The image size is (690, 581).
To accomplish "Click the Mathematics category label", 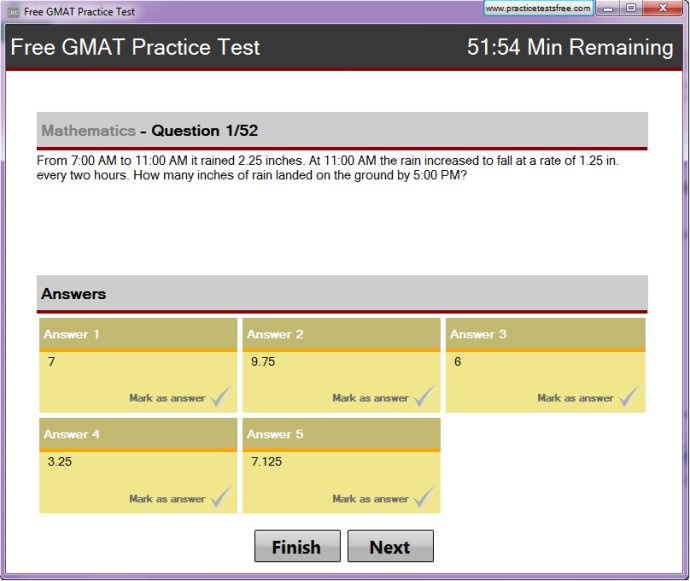I will (x=88, y=131).
